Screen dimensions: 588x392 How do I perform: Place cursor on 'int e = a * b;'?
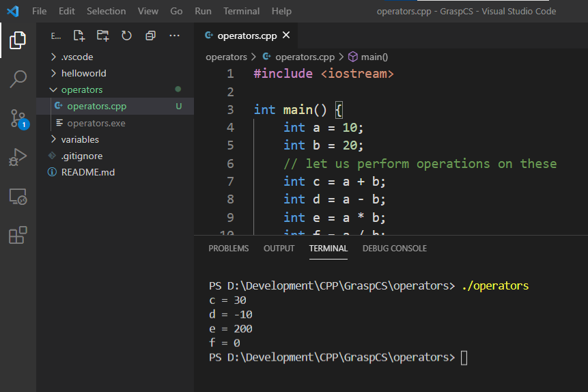click(x=335, y=218)
